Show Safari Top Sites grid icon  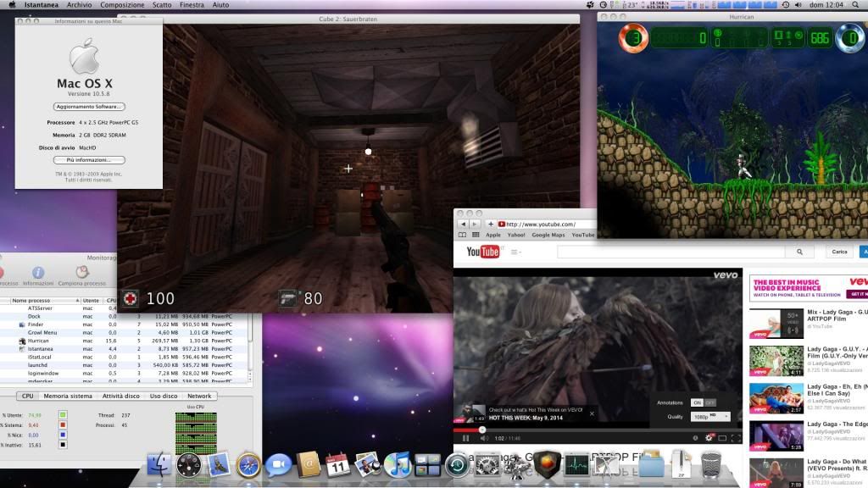pos(476,235)
